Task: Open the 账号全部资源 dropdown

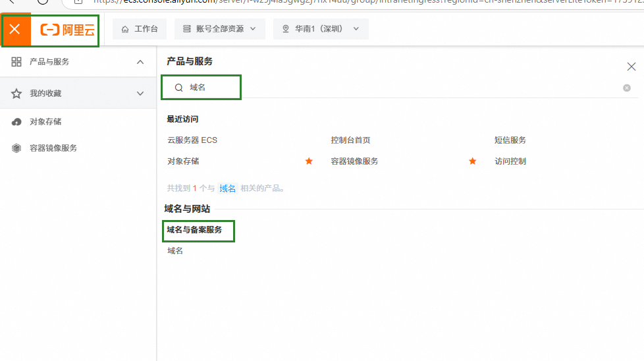Action: 219,29
